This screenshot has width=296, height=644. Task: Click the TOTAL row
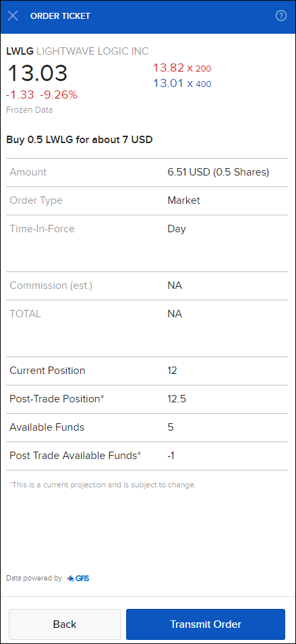[x=147, y=314]
